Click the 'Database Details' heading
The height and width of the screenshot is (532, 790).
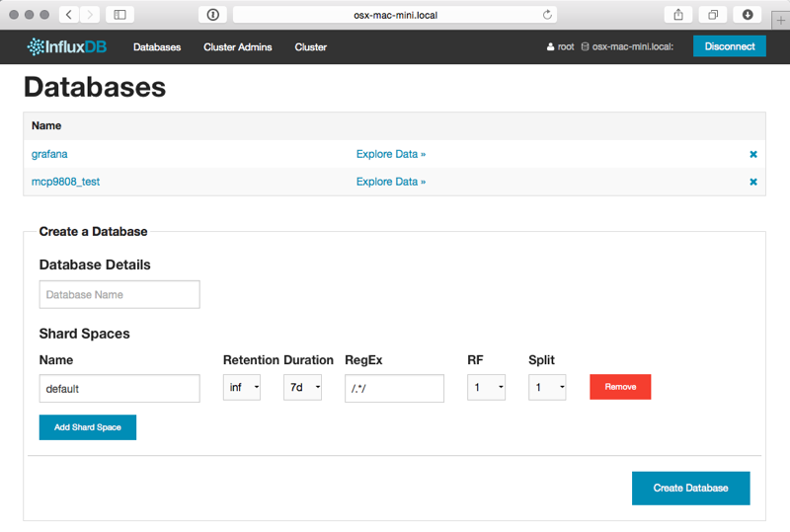95,265
